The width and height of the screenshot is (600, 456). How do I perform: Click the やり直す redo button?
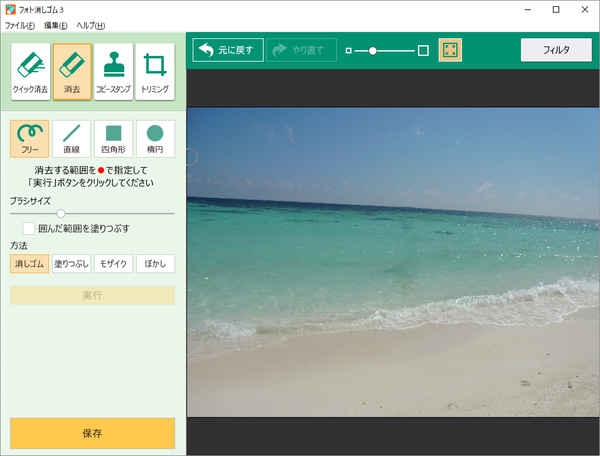[x=302, y=50]
